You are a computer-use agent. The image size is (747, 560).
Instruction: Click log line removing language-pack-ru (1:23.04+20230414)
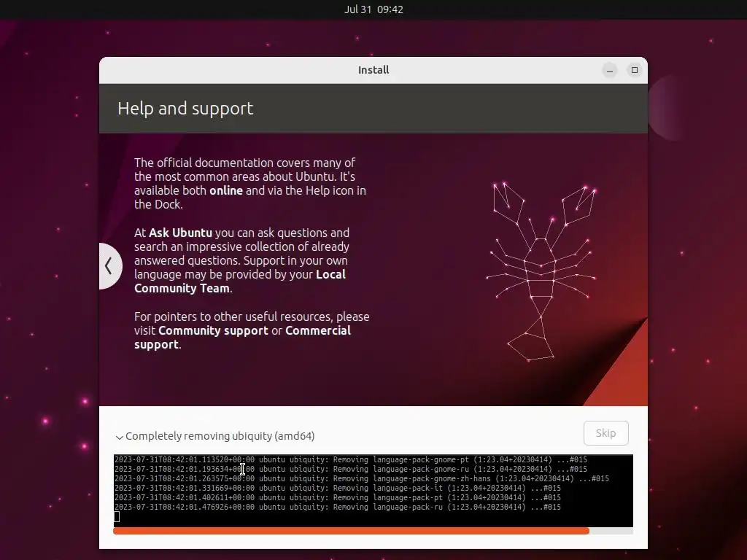[337, 507]
